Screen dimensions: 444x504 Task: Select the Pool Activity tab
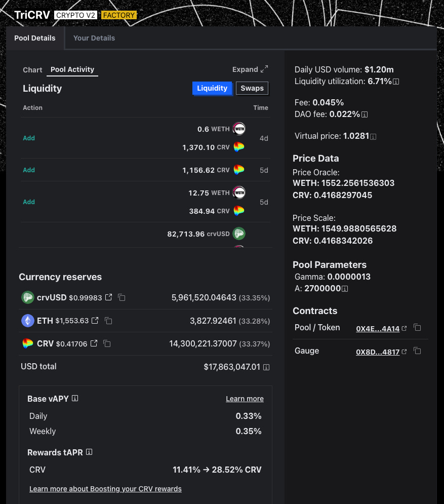tap(72, 69)
